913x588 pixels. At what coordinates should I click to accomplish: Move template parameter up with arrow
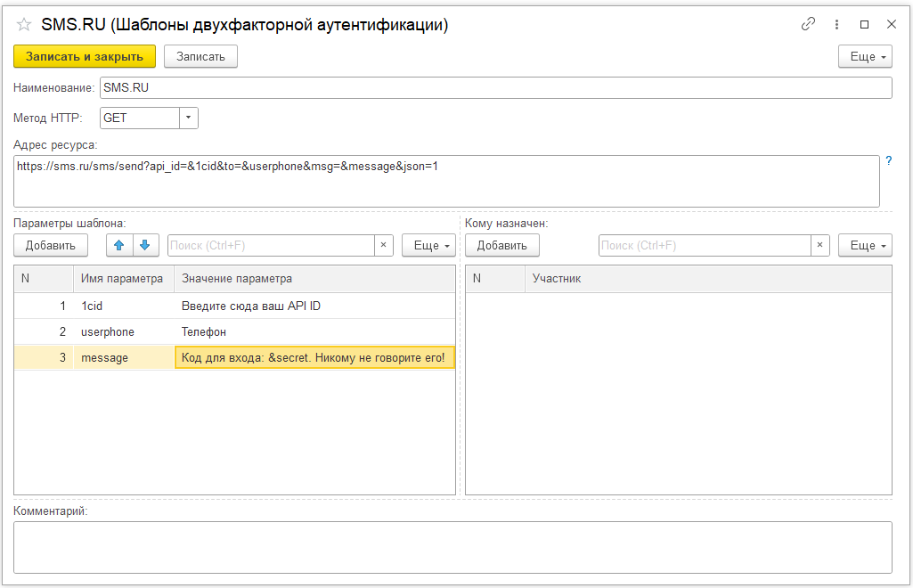tap(119, 245)
